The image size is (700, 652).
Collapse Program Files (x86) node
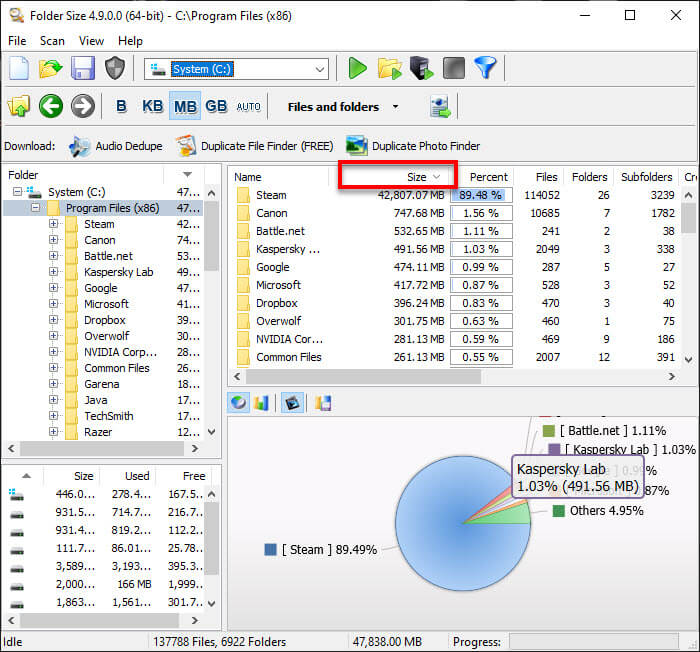(x=35, y=208)
